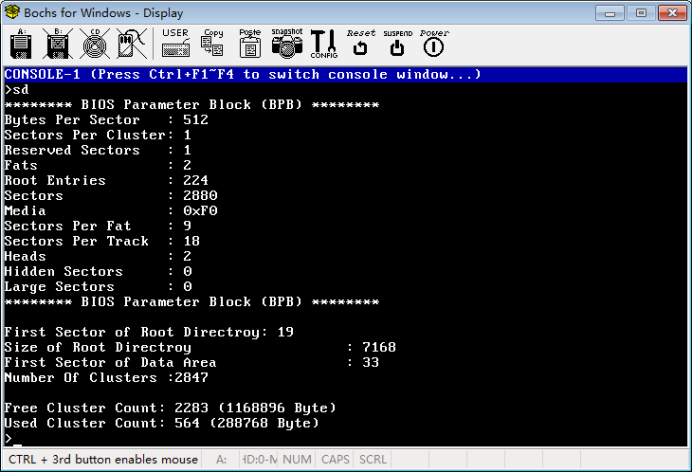Minimize the Bochs window
692x473 pixels.
coord(609,13)
